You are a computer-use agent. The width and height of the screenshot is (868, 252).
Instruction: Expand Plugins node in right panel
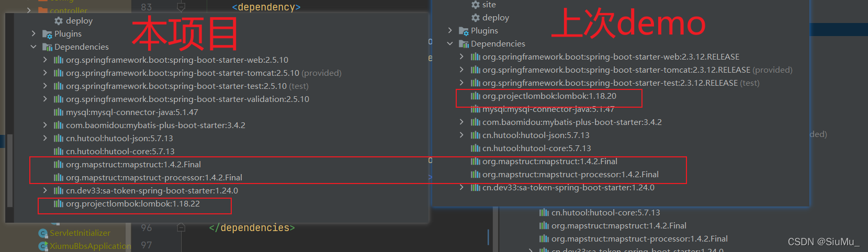point(450,31)
